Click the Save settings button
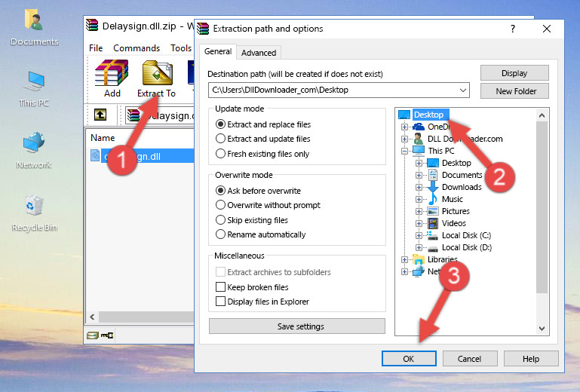The image size is (580, 392). 297,326
